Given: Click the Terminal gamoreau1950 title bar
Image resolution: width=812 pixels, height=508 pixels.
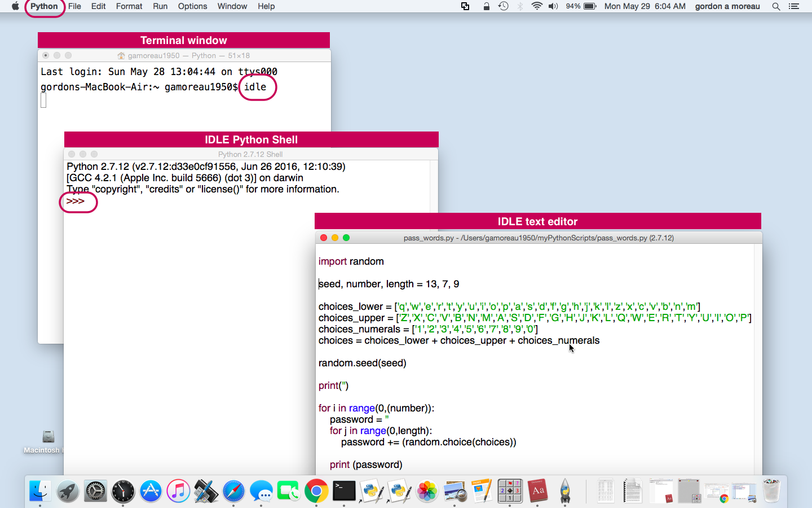Looking at the screenshot, I should click(x=184, y=55).
